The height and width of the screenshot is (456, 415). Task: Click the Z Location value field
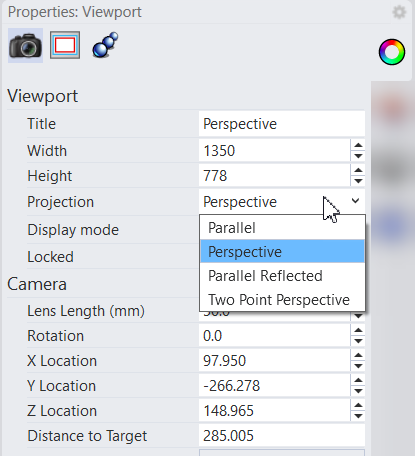pyautogui.click(x=274, y=411)
